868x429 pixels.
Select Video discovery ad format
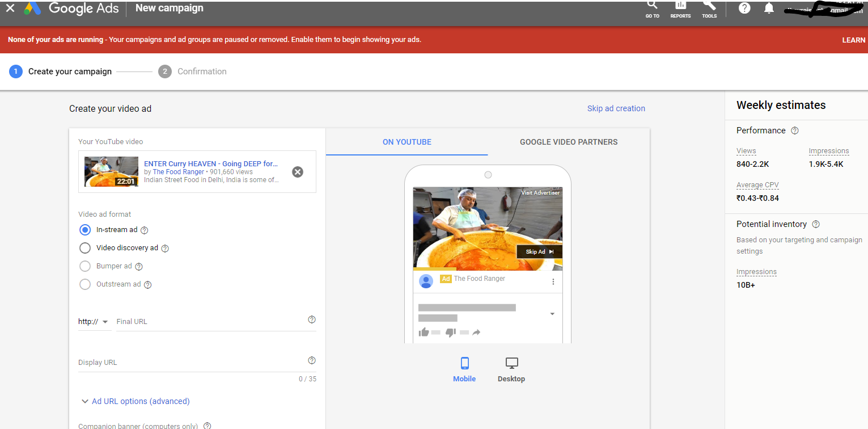(x=85, y=248)
